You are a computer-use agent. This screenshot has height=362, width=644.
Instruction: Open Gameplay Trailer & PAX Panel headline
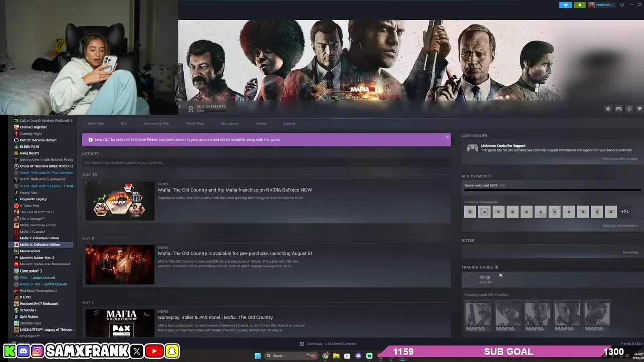215,317
